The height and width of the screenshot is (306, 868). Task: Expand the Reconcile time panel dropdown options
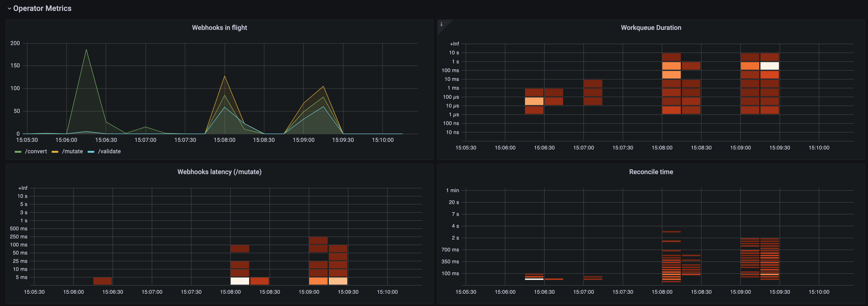(651, 171)
